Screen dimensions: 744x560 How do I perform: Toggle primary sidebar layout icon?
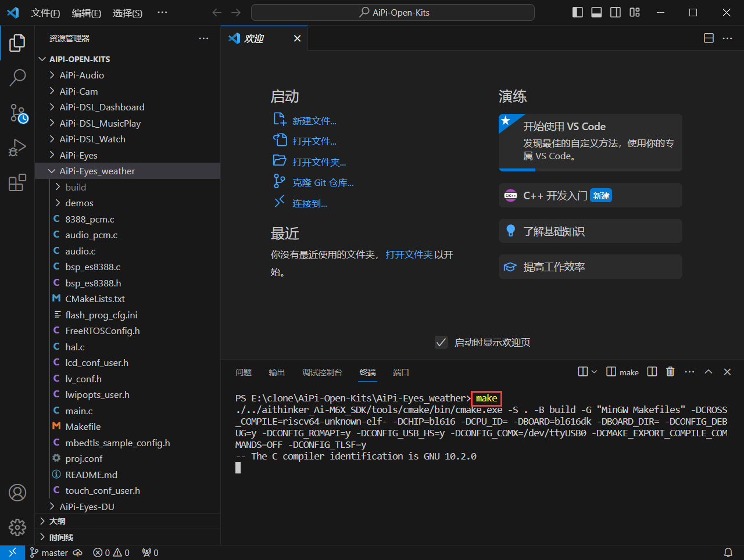(x=578, y=12)
